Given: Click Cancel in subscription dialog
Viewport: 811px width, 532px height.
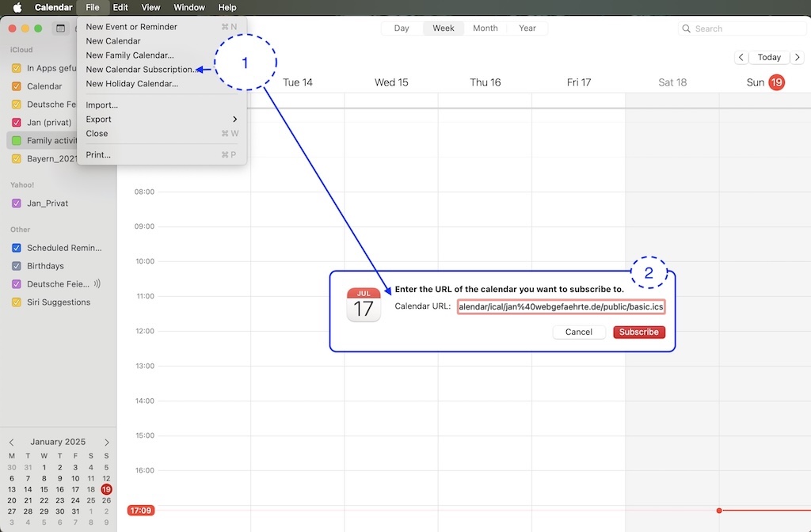Looking at the screenshot, I should coord(579,332).
